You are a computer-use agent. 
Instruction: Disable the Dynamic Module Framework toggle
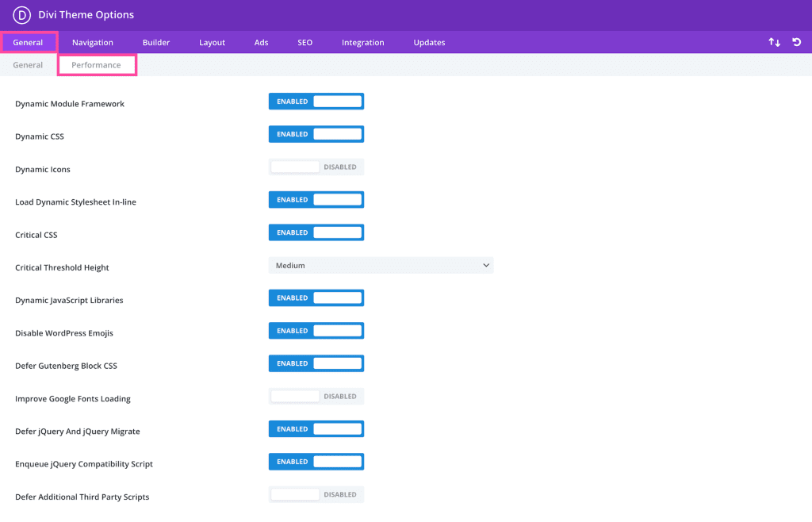pos(316,101)
